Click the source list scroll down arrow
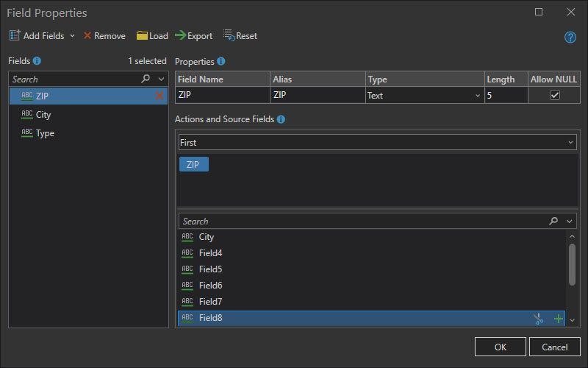This screenshot has height=368, width=588. (572, 320)
